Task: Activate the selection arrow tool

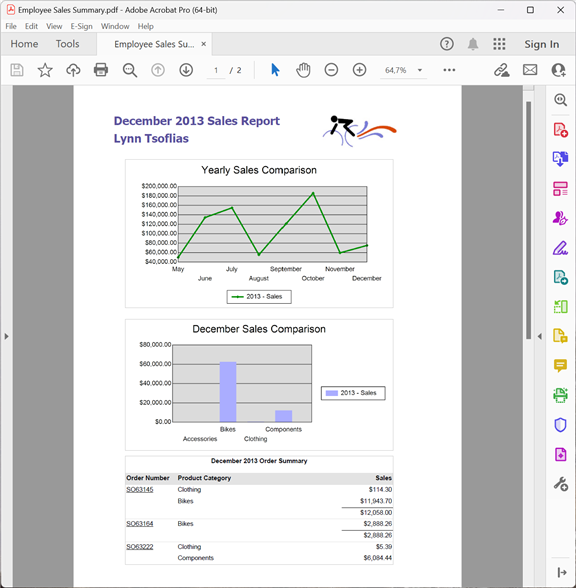Action: (x=275, y=70)
